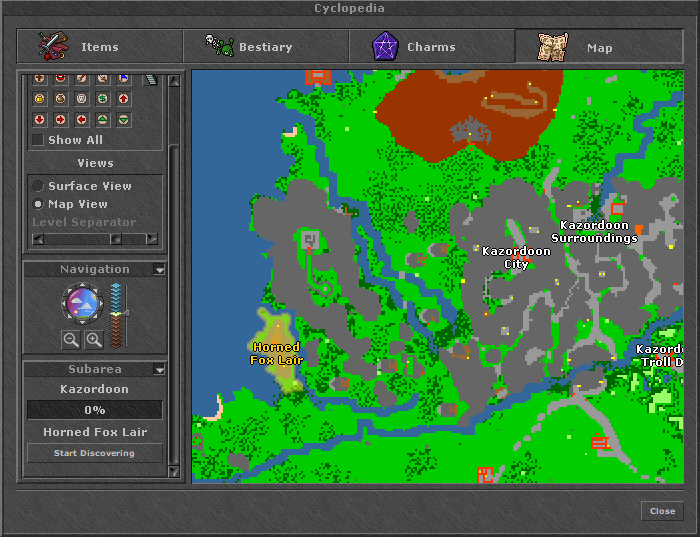Image resolution: width=700 pixels, height=537 pixels.
Task: Open the Charms tab
Action: [x=431, y=47]
